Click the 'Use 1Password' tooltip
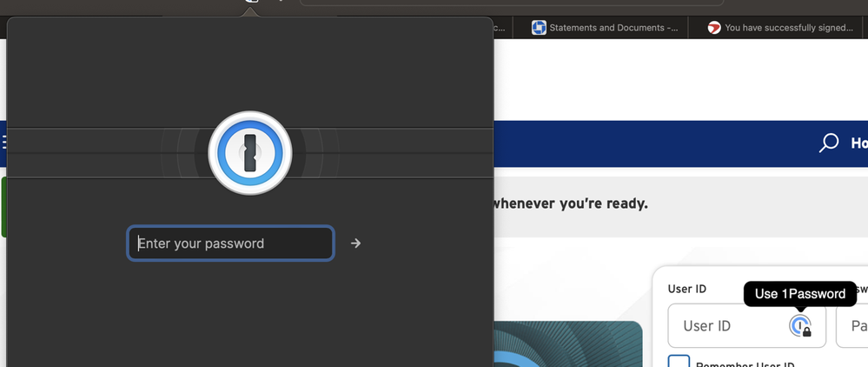This screenshot has width=868, height=367. point(799,294)
